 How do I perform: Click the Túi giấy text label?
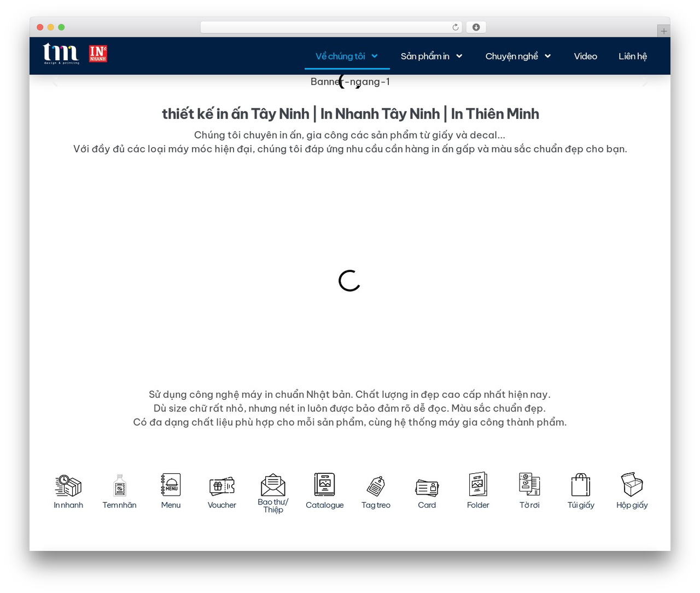(581, 505)
